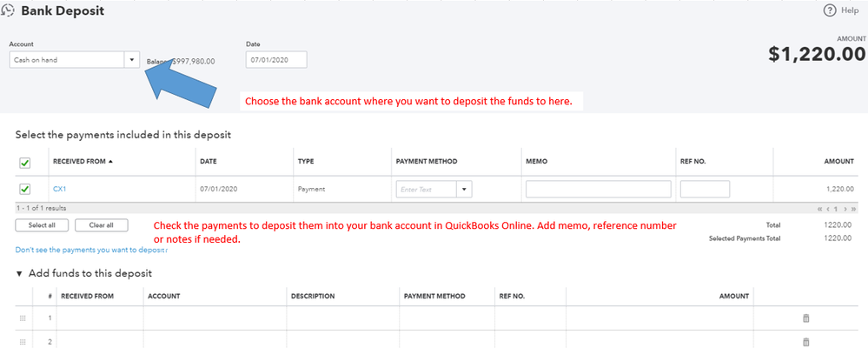
Task: Open the CX1 customer link
Action: click(60, 189)
